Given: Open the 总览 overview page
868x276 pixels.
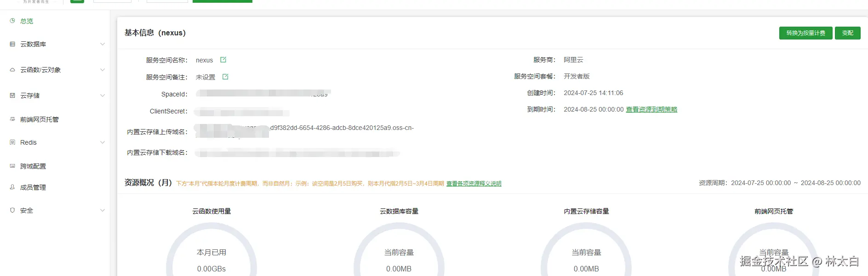Looking at the screenshot, I should pos(27,21).
